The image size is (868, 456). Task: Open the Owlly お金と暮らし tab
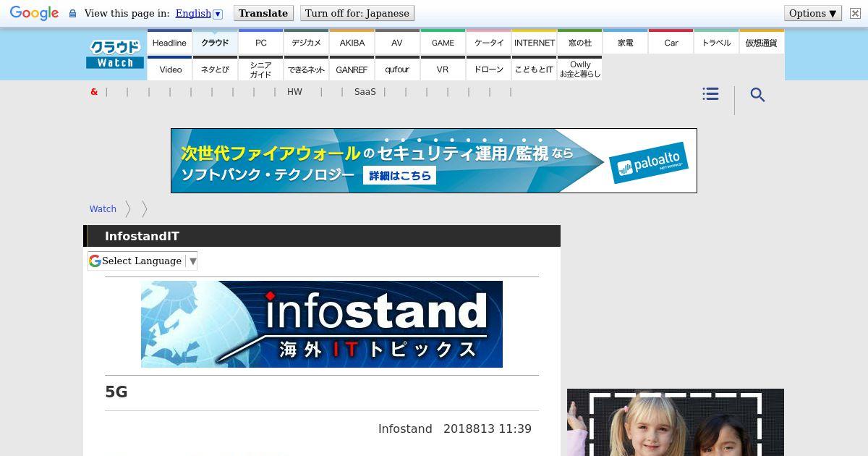579,69
